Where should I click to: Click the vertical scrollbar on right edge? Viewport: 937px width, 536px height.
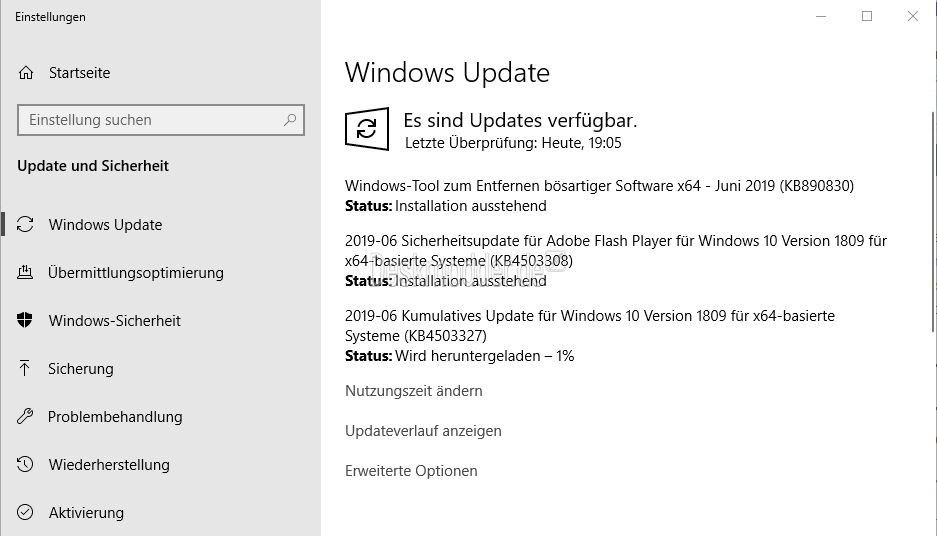[933, 221]
